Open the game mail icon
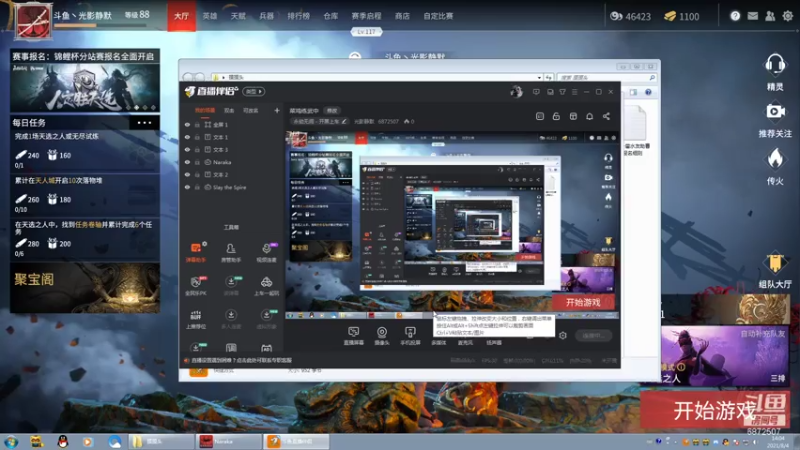 (x=753, y=16)
